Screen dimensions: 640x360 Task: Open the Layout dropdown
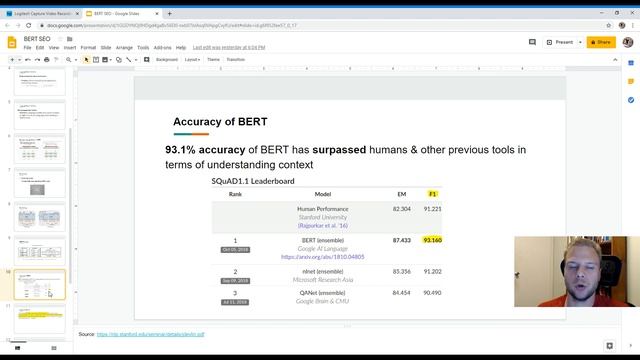pyautogui.click(x=192, y=60)
